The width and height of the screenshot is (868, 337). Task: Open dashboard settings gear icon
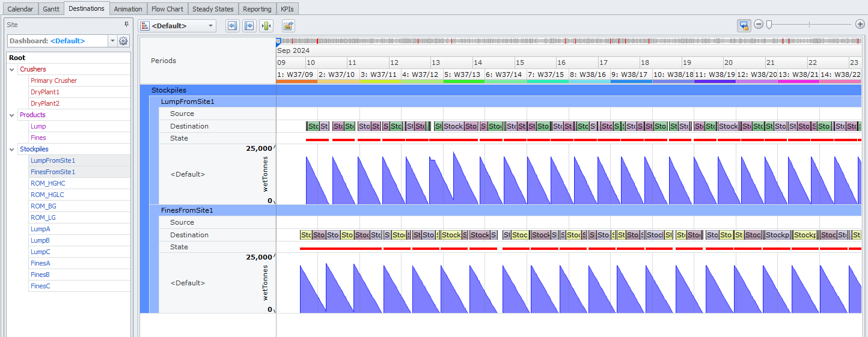pos(123,41)
